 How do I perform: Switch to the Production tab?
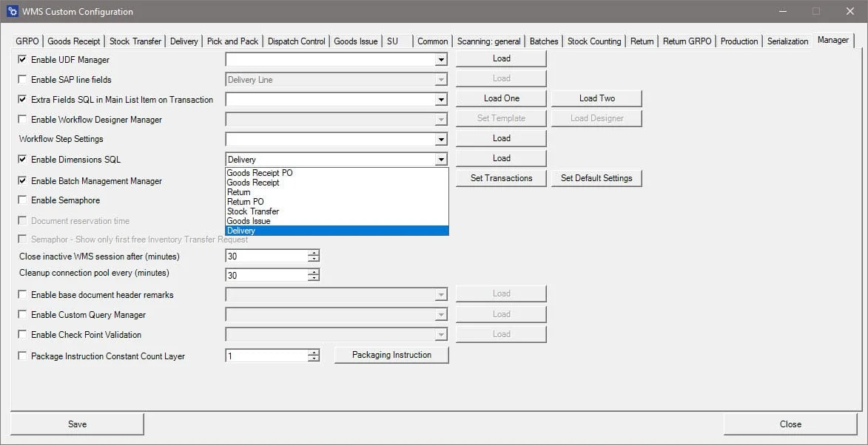coord(739,41)
